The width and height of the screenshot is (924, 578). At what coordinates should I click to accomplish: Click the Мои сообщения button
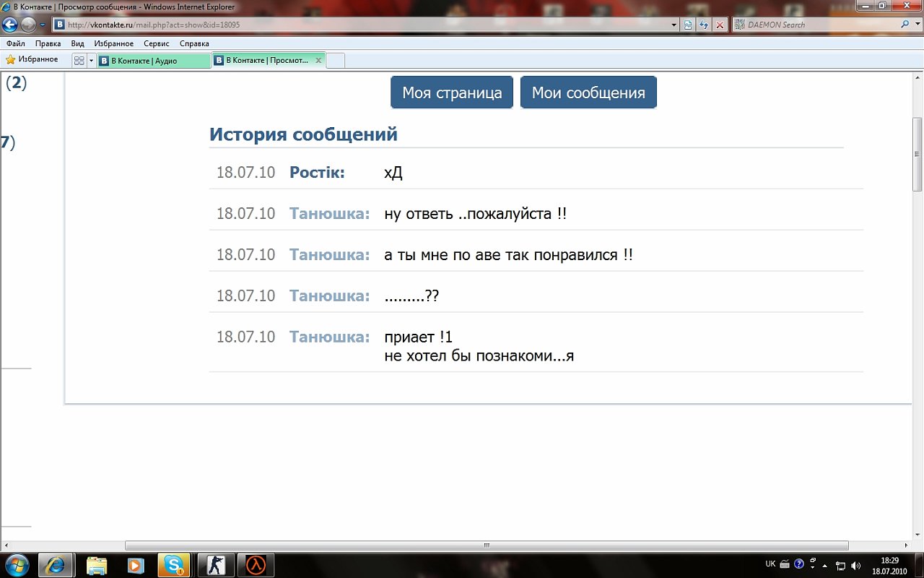(588, 92)
